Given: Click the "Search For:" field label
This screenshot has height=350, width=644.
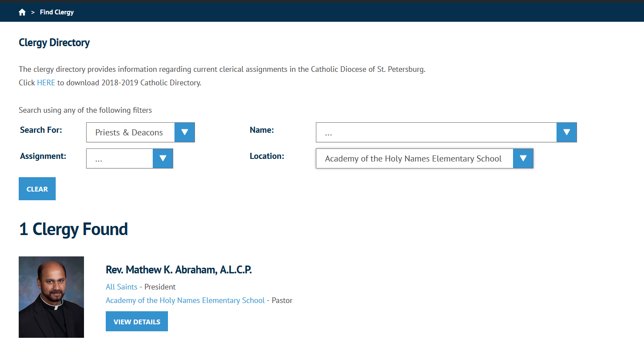Looking at the screenshot, I should pyautogui.click(x=41, y=130).
